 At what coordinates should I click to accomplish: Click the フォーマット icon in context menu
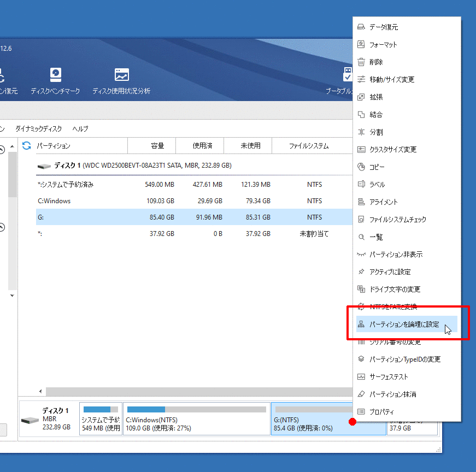tap(361, 44)
